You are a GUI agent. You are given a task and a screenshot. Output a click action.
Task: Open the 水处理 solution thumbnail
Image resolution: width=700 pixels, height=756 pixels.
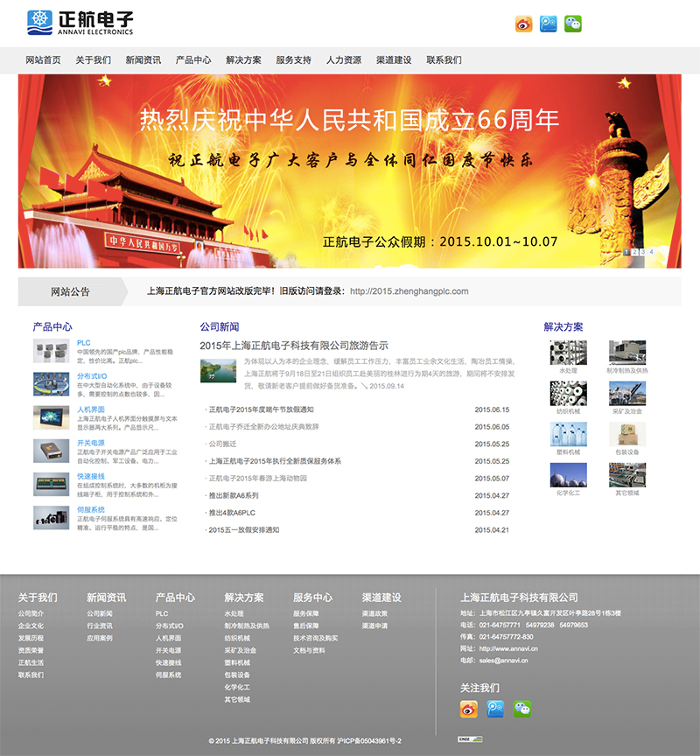[x=568, y=353]
